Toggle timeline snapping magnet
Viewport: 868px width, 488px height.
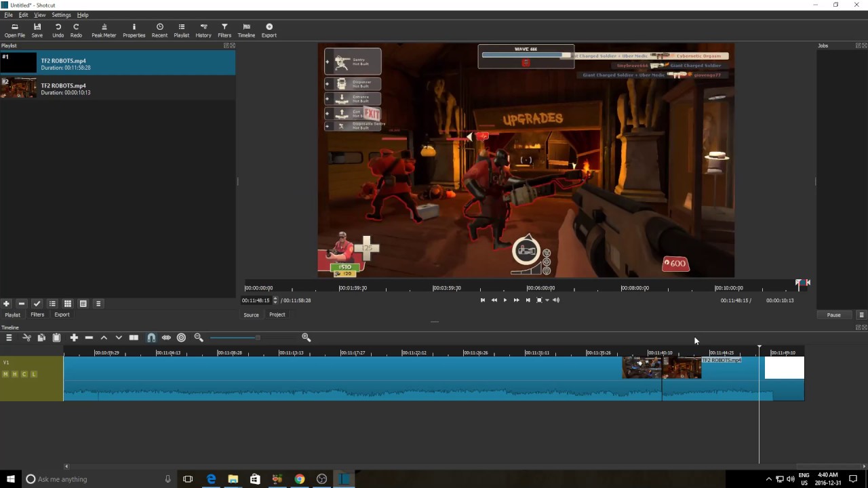[151, 338]
